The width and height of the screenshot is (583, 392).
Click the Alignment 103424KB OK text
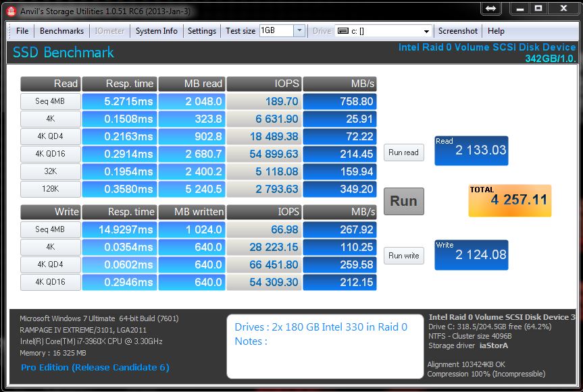pos(466,364)
